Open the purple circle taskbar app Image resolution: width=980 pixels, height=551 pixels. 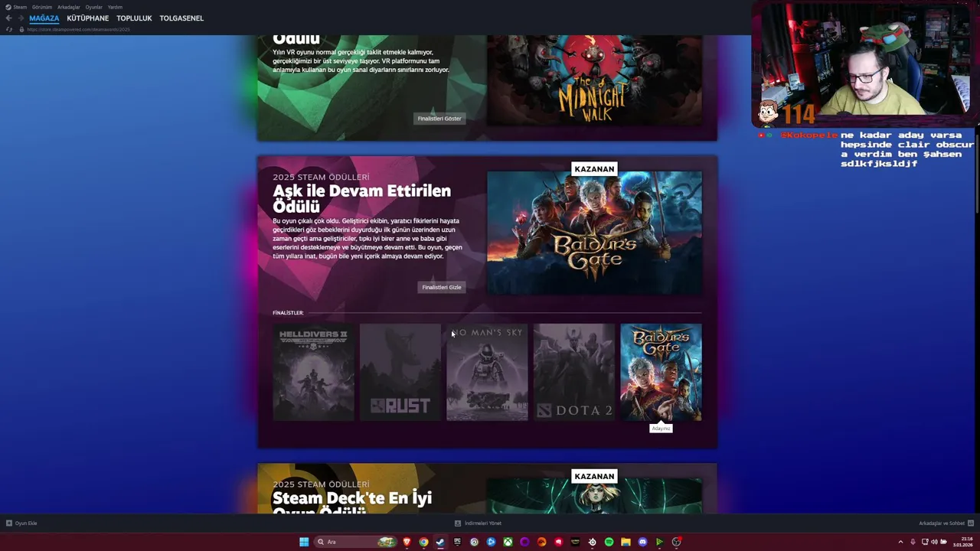coord(524,542)
